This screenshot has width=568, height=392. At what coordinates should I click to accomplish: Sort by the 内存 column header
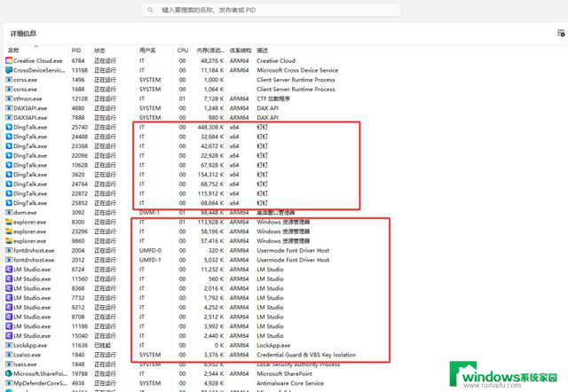click(210, 51)
